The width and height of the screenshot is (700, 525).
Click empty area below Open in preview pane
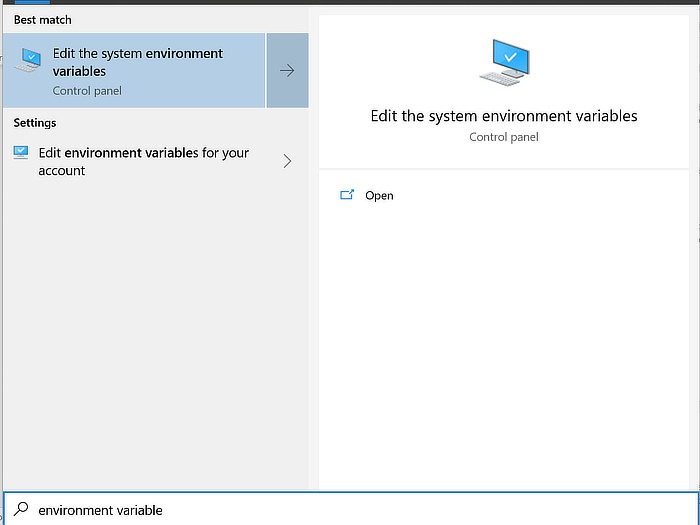click(x=504, y=348)
